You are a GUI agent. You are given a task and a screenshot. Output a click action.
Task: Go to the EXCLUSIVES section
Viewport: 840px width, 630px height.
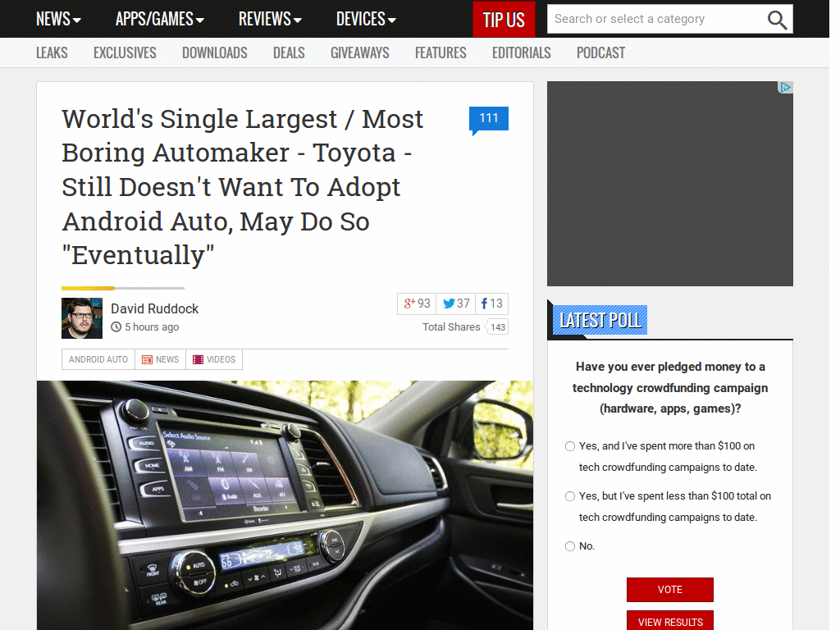pos(125,53)
